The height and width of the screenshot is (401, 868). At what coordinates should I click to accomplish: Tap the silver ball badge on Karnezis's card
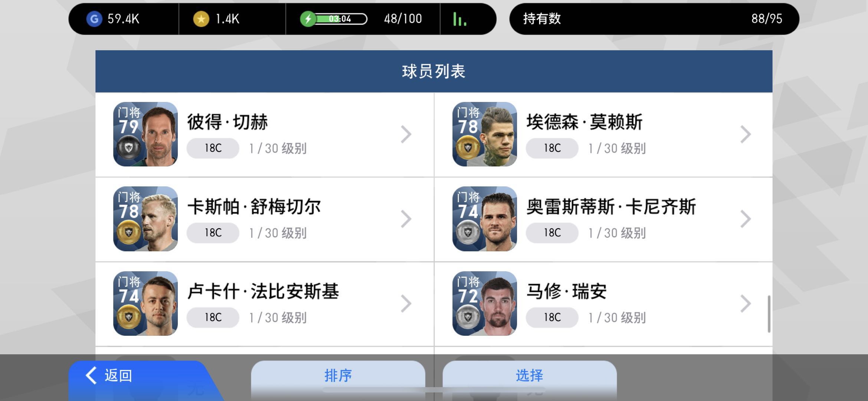[468, 233]
